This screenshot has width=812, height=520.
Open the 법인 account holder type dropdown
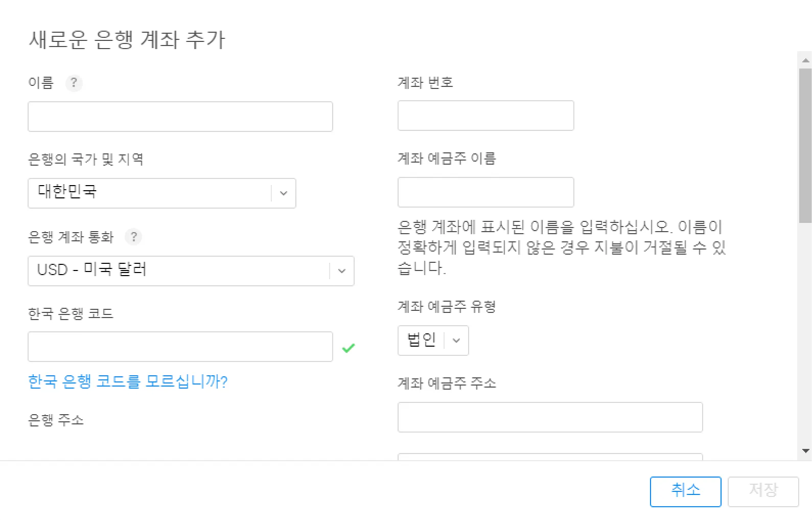(x=432, y=341)
